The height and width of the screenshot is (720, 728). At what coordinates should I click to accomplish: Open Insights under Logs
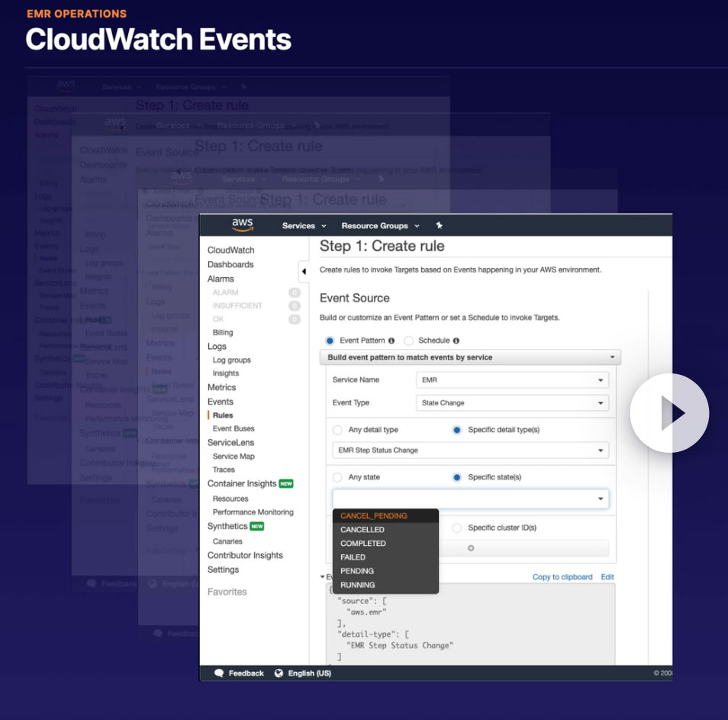click(226, 373)
